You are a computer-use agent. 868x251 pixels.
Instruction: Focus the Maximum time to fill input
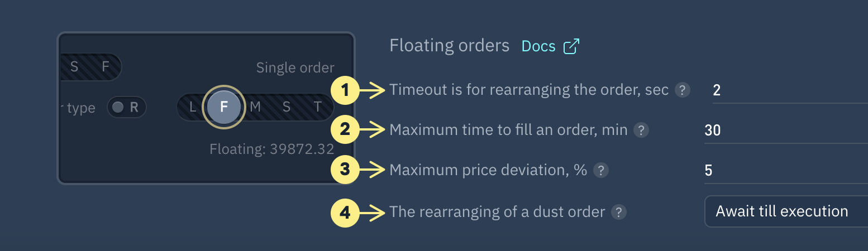pos(784,131)
